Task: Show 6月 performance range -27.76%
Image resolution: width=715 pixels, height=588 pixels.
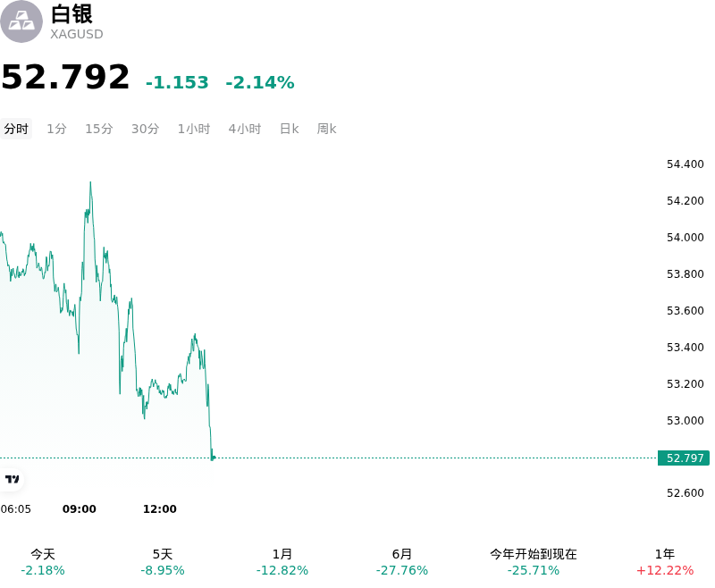Action: coord(401,562)
